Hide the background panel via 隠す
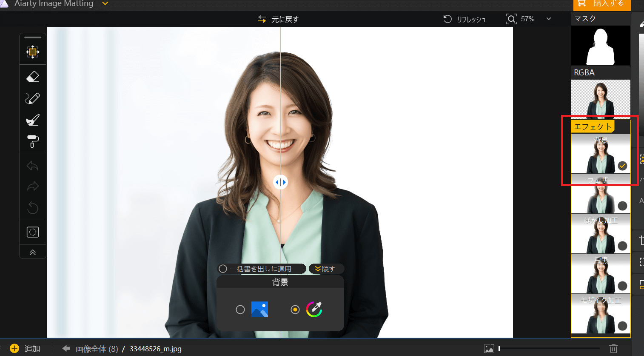The width and height of the screenshot is (644, 356). [x=325, y=269]
